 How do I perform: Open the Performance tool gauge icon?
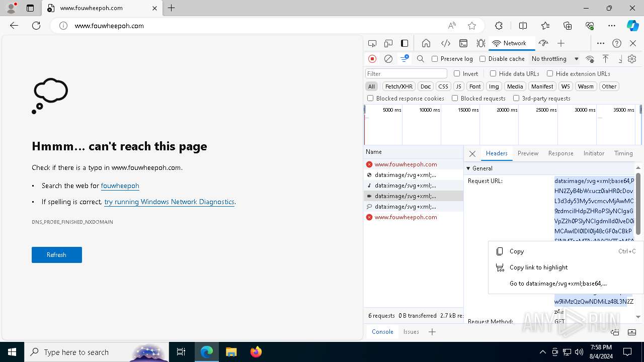(543, 43)
